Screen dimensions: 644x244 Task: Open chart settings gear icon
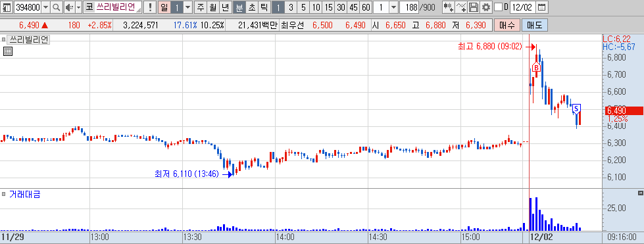(486, 7)
